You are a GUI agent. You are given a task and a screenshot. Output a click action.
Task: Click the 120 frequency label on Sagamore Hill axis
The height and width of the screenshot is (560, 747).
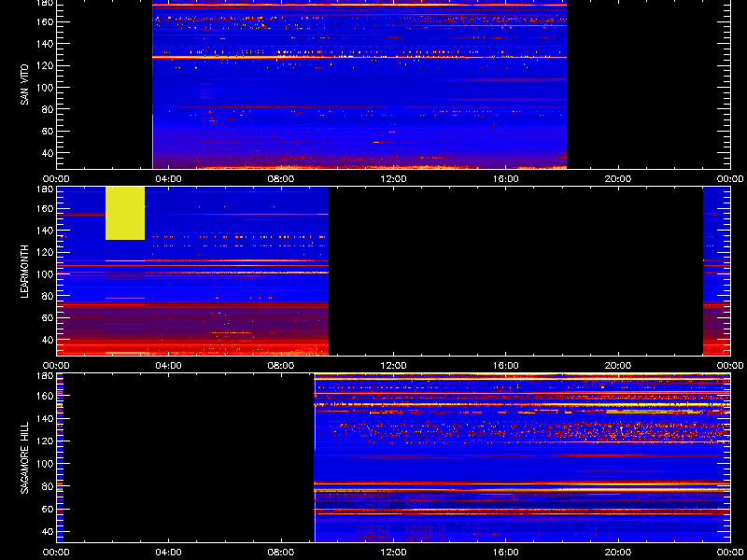point(45,441)
